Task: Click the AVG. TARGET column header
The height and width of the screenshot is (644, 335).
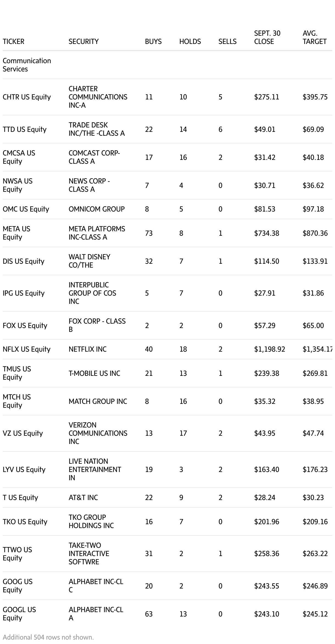Action: [314, 37]
